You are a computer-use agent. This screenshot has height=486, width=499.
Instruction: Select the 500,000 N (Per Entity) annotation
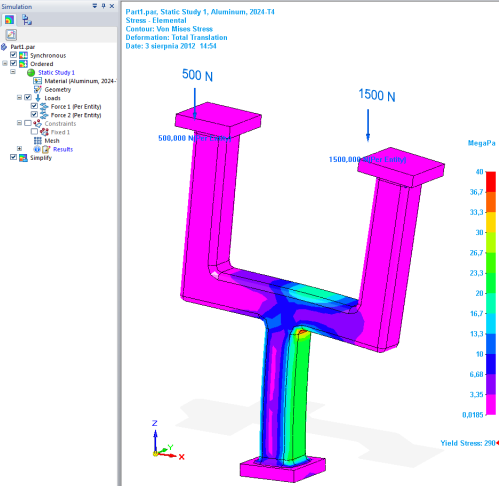[194, 138]
